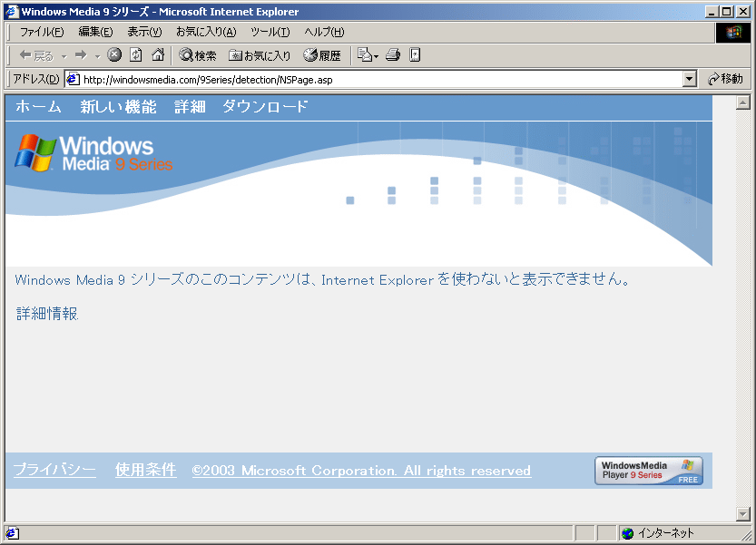The height and width of the screenshot is (545, 756).
Task: Open the 検索 search pane
Action: point(198,55)
